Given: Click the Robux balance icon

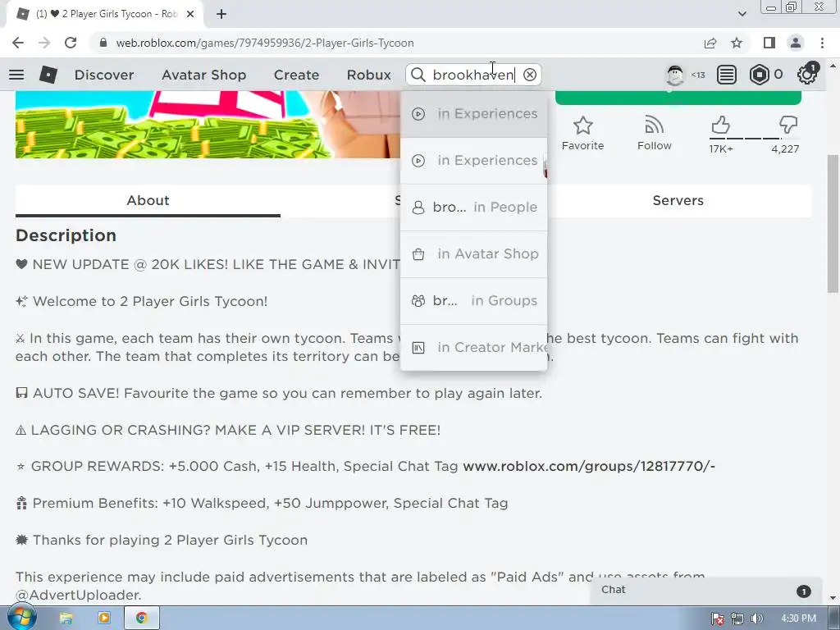Looking at the screenshot, I should click(x=759, y=75).
